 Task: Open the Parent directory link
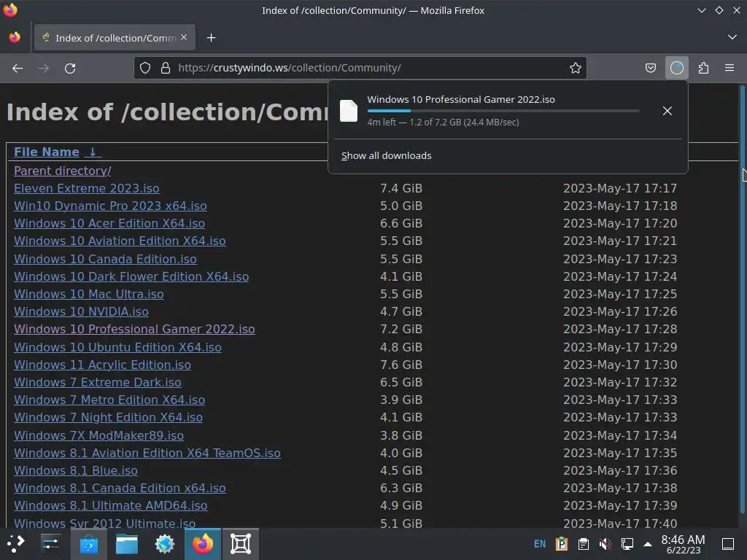[x=63, y=171]
